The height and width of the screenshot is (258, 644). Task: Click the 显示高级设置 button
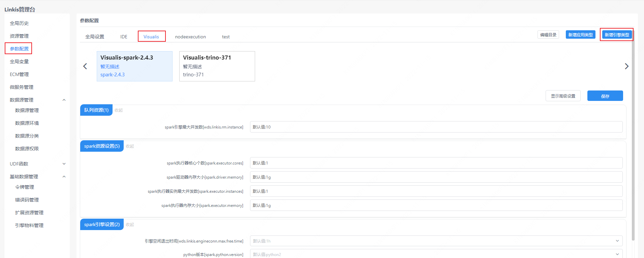pos(563,96)
